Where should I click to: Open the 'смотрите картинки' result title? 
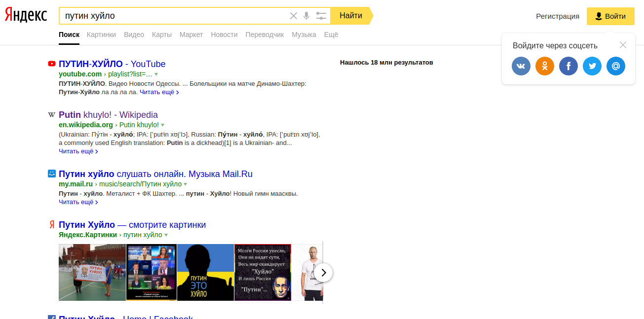[132, 225]
